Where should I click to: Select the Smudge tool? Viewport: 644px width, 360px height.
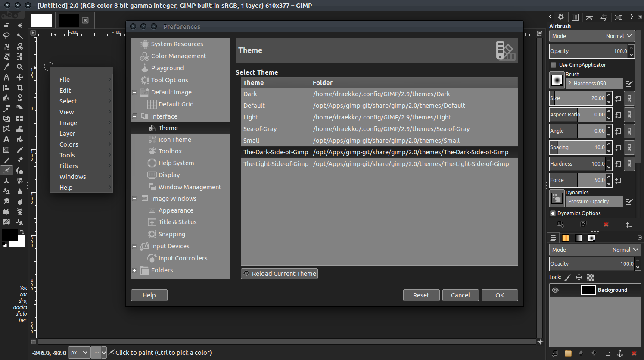pyautogui.click(x=6, y=201)
